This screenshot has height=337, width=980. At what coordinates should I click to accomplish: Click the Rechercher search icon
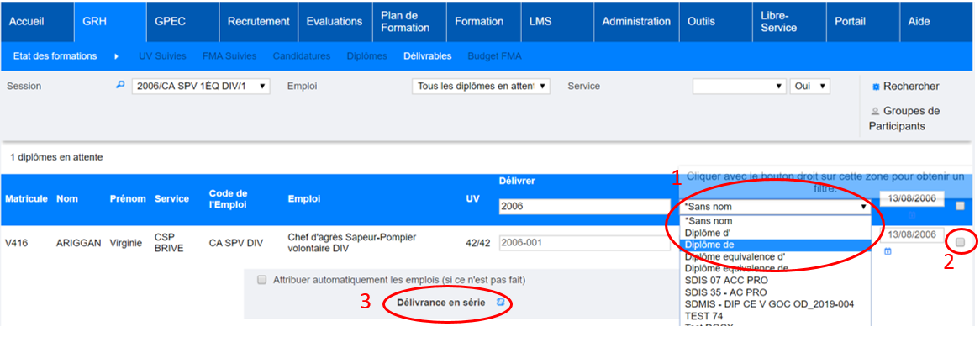point(876,87)
